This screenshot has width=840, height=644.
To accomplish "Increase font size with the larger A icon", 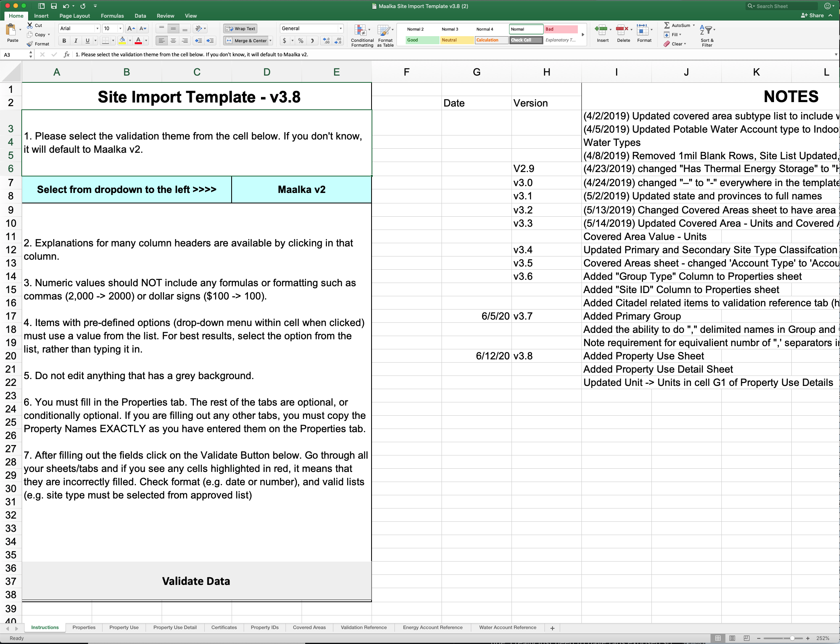I will pyautogui.click(x=131, y=29).
